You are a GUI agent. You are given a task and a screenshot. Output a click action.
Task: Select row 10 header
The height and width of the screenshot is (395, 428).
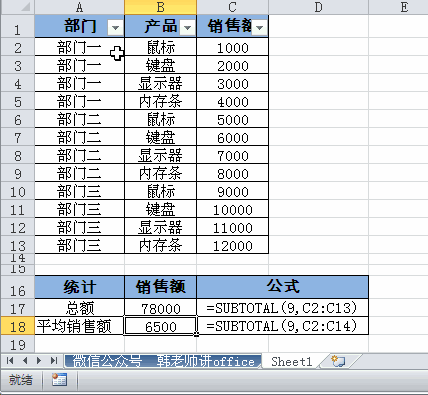click(x=17, y=191)
